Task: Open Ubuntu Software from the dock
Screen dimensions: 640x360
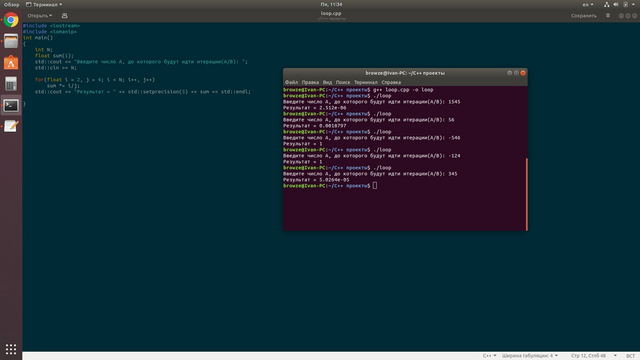Action: [x=11, y=63]
